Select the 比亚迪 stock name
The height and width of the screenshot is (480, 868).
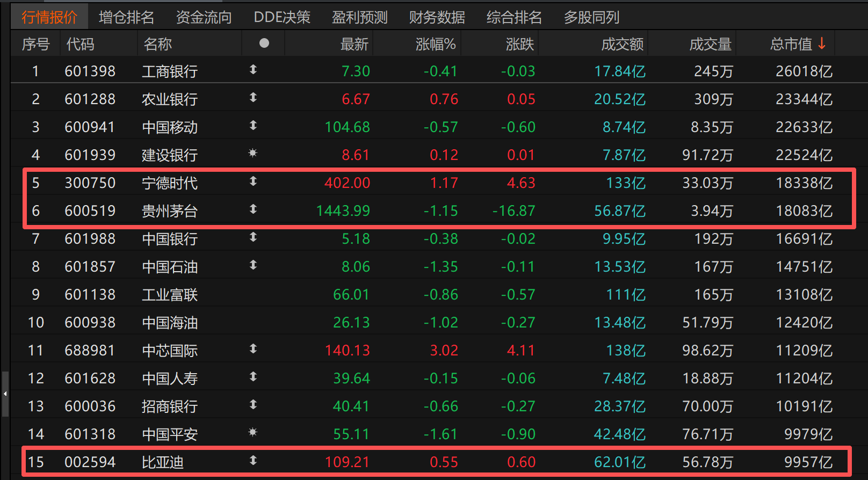[x=163, y=462]
